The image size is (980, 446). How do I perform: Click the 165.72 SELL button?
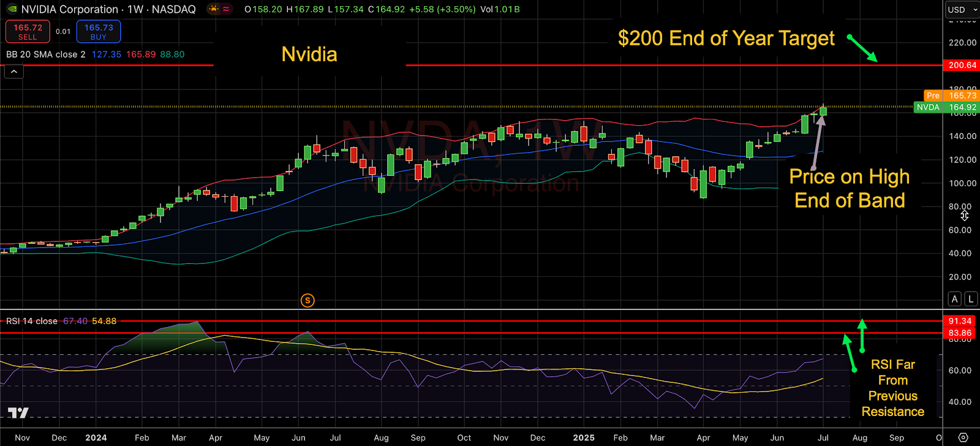click(x=28, y=32)
